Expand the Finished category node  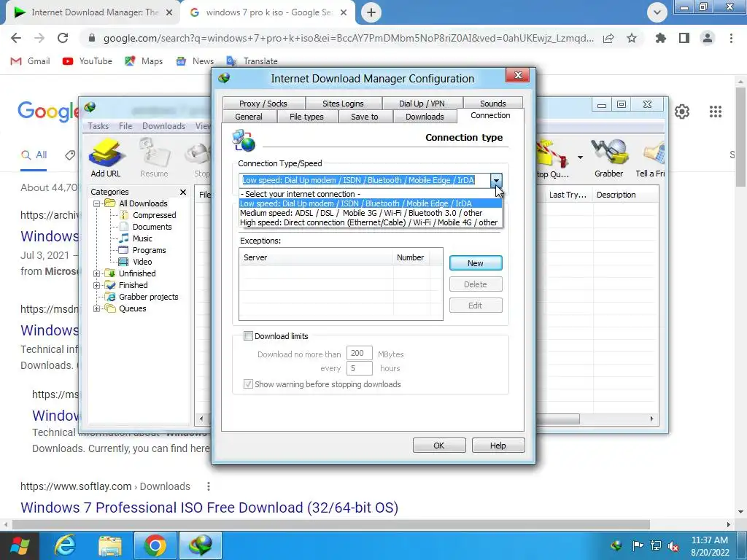pos(97,285)
